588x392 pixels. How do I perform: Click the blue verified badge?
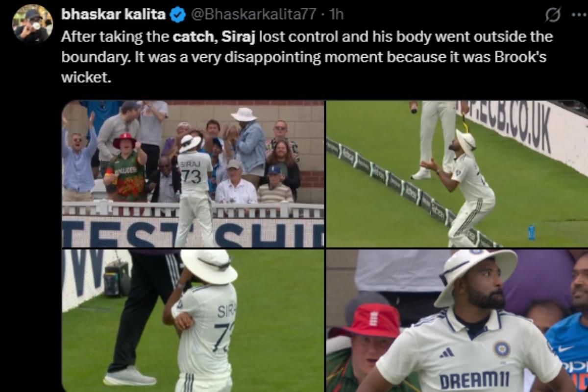pyautogui.click(x=177, y=15)
